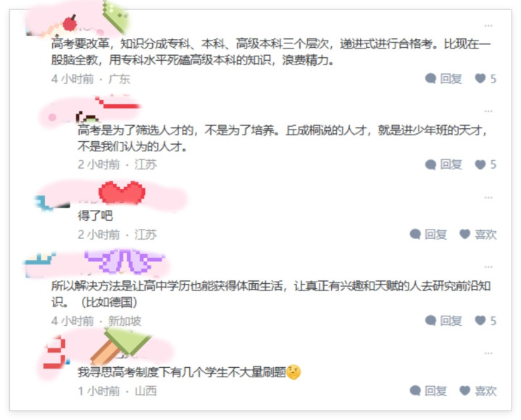The width and height of the screenshot is (521, 420).
Task: Like the 广东 gaokao reform comment
Action: point(480,78)
